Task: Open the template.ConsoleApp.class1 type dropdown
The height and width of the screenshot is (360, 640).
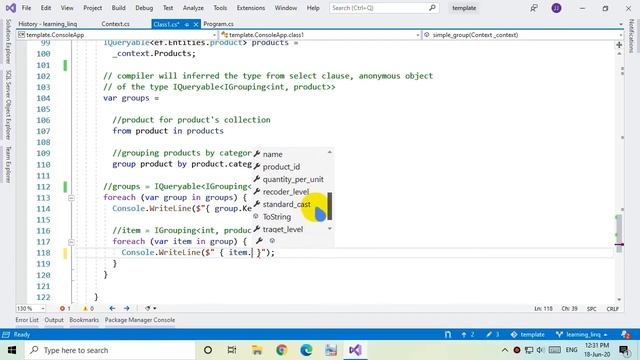Action: [x=320, y=35]
